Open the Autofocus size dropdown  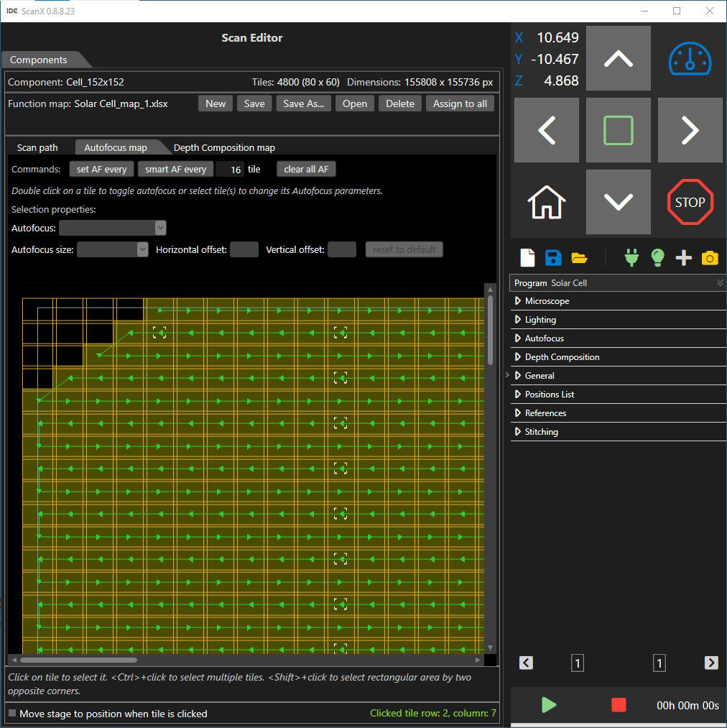coord(112,249)
